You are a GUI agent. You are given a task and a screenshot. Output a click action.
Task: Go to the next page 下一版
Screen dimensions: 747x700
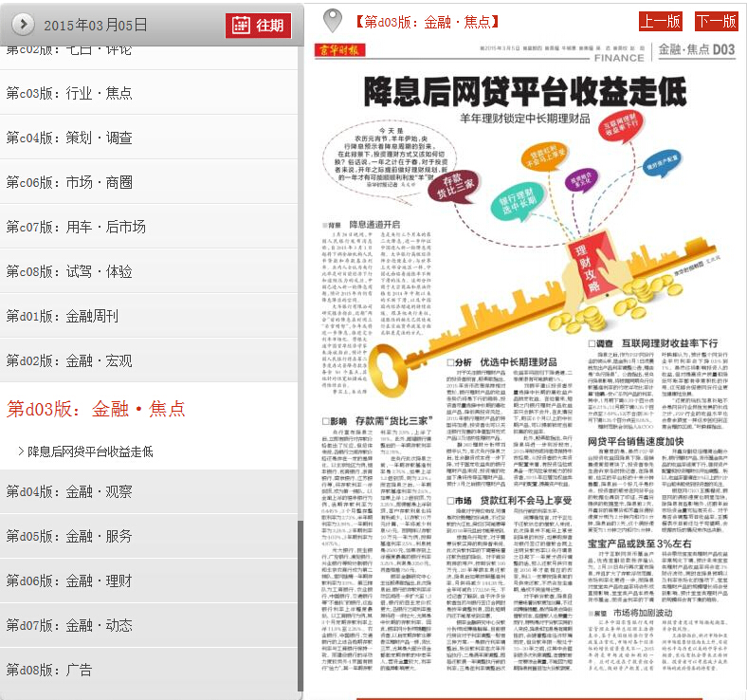coord(716,22)
